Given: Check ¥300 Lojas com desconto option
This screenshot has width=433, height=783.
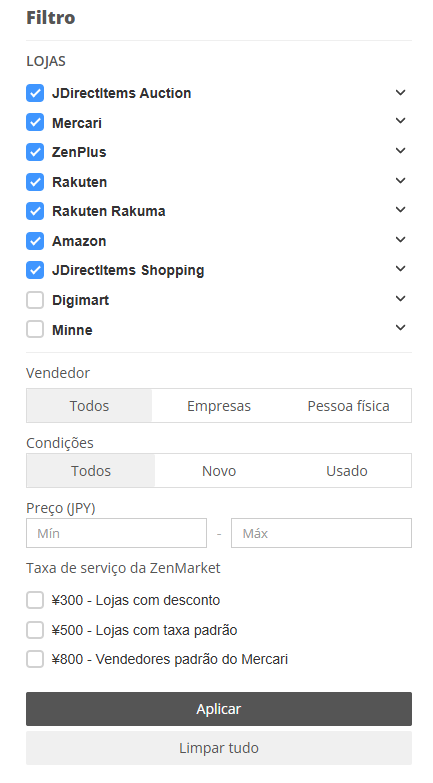Looking at the screenshot, I should point(35,600).
